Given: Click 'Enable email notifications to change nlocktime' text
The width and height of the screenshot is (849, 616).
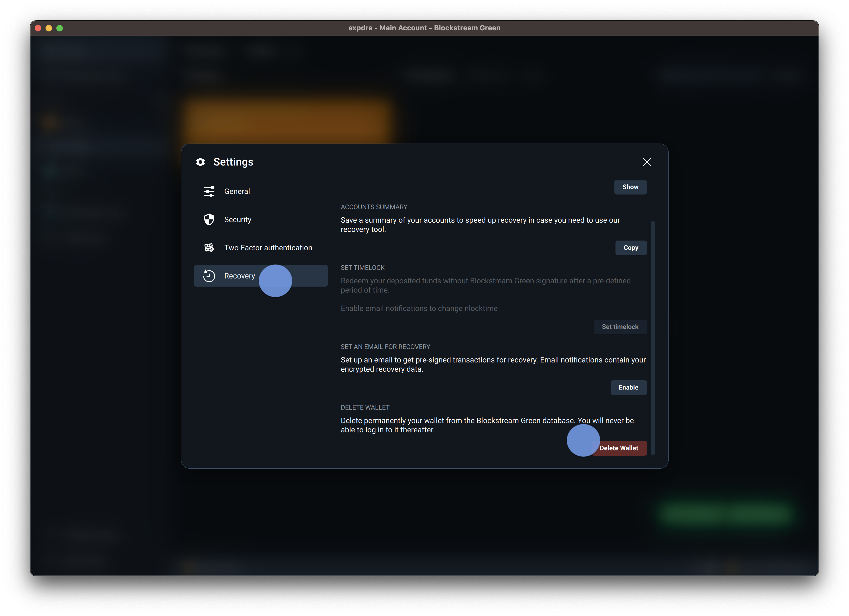Looking at the screenshot, I should click(x=419, y=308).
